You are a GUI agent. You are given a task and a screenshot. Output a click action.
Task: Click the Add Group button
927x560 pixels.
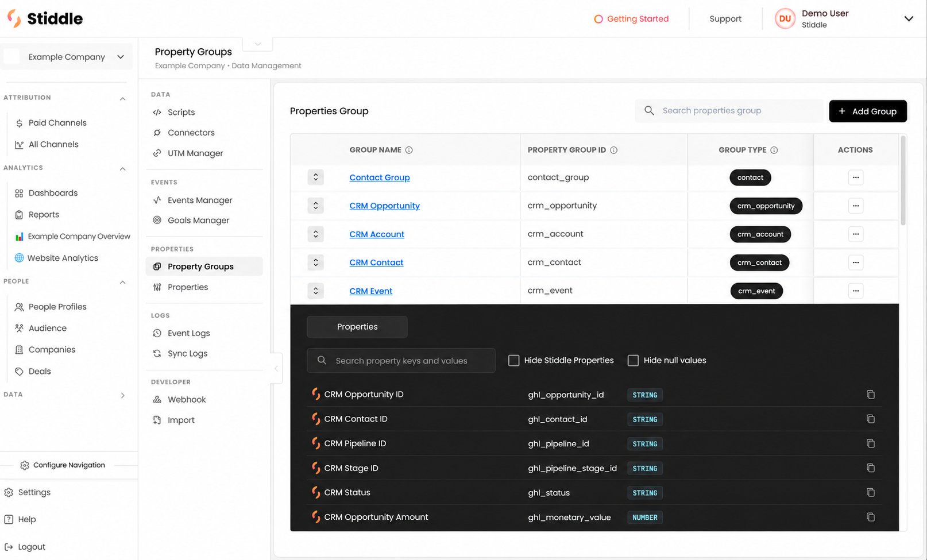(868, 111)
